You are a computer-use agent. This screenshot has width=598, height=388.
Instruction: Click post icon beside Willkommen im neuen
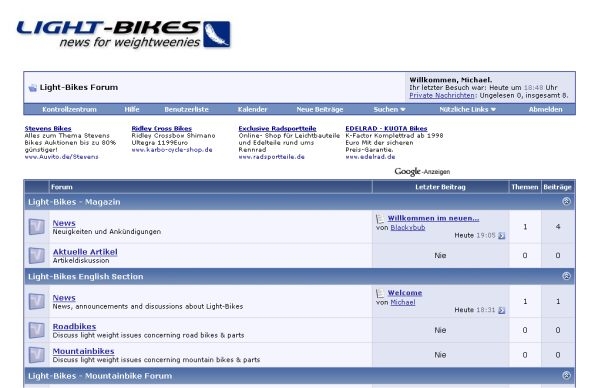(380, 219)
